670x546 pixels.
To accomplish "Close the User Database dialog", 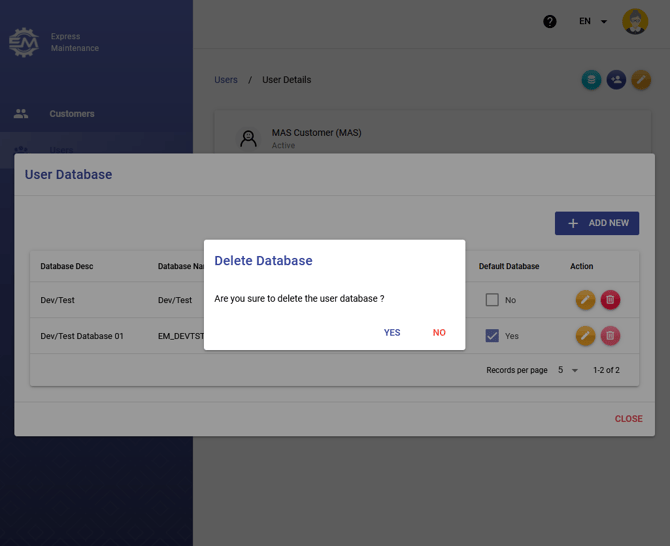I will (x=628, y=419).
